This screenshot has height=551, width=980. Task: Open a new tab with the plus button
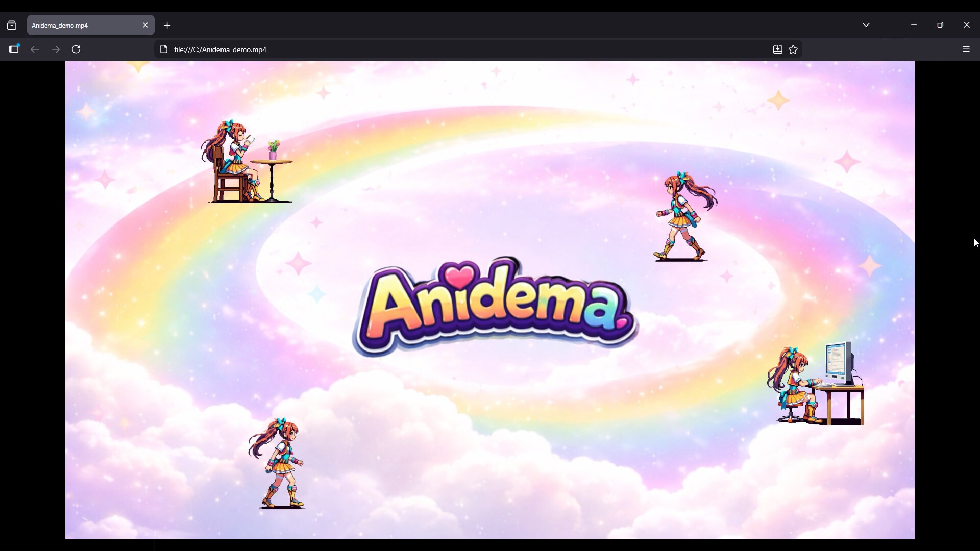point(167,26)
